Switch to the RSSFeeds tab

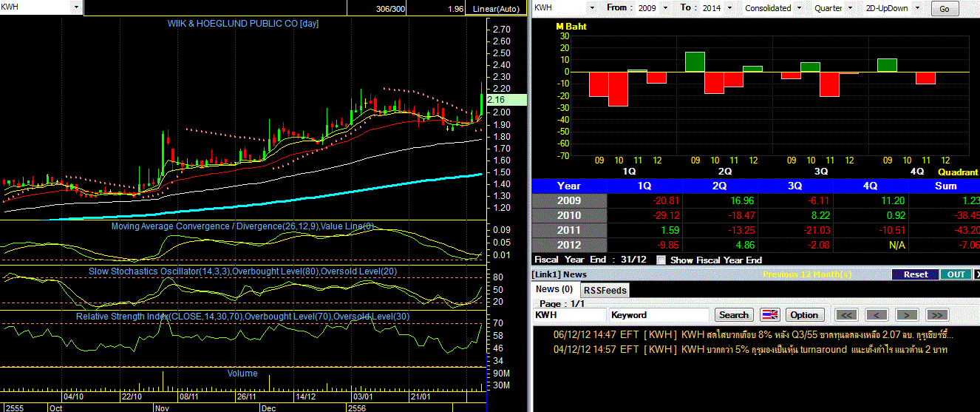click(x=605, y=290)
